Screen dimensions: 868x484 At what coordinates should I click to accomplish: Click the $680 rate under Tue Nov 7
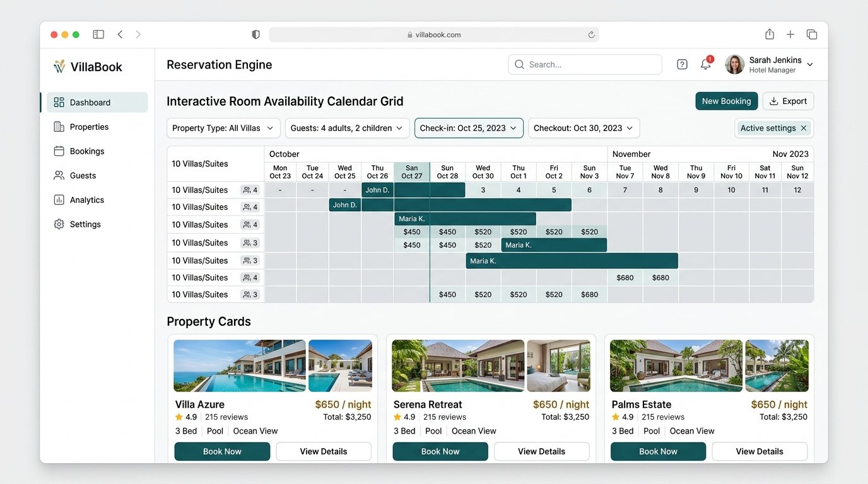coord(625,277)
